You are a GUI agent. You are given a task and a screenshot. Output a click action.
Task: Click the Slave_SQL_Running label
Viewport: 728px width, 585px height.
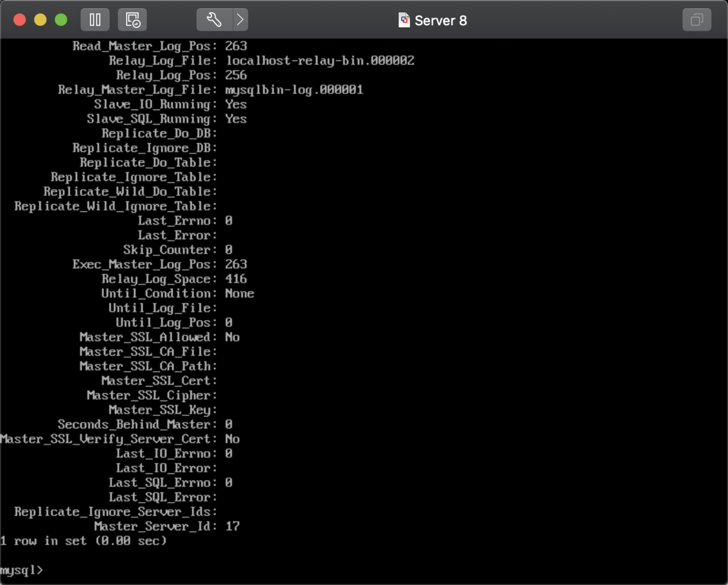(151, 119)
